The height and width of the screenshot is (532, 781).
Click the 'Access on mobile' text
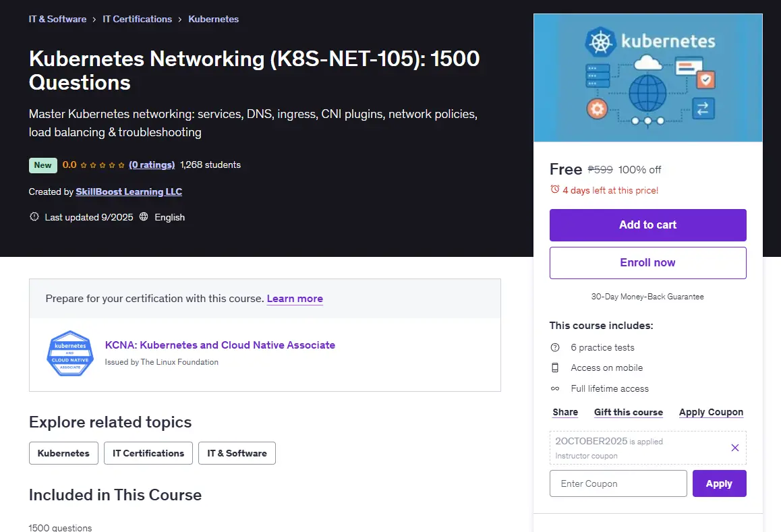607,367
